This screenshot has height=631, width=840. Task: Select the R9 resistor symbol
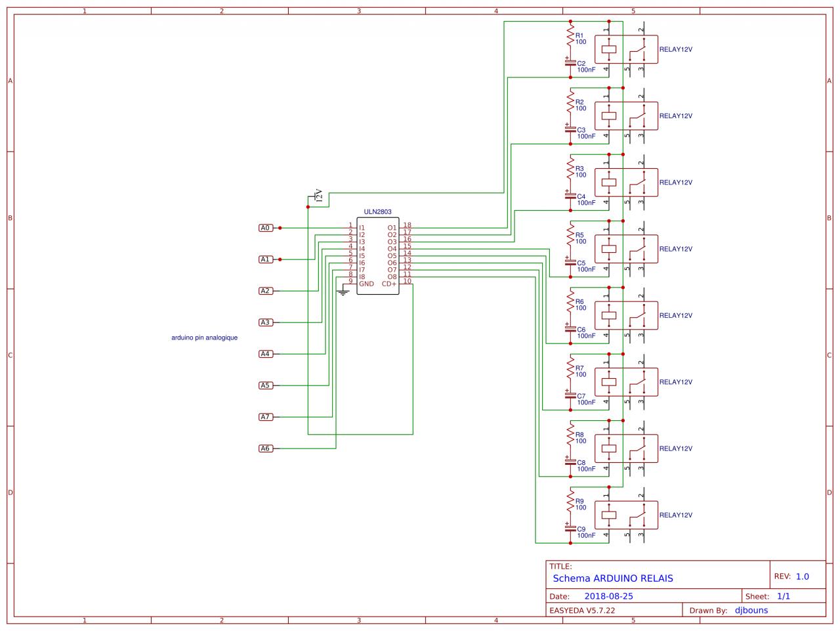570,501
